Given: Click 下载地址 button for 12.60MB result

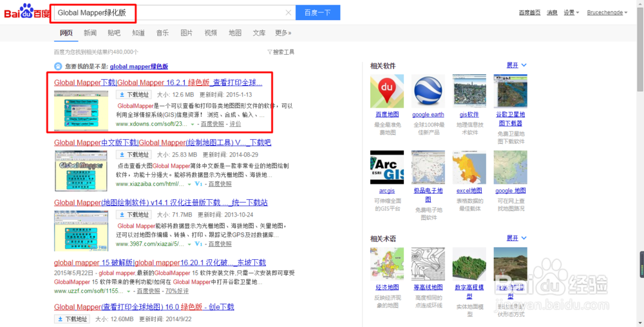Looking at the screenshot, I should tap(72, 319).
